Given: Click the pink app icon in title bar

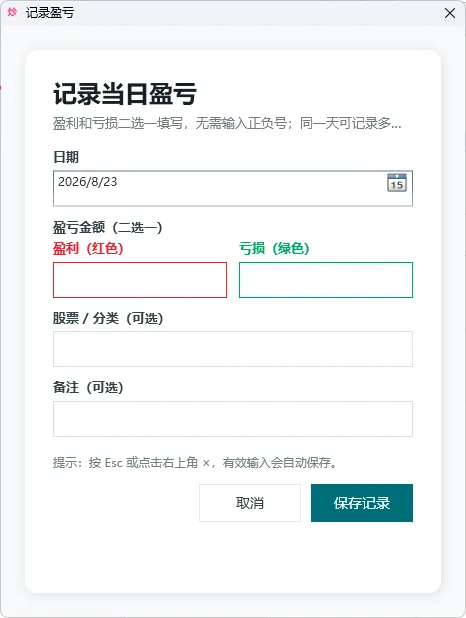Looking at the screenshot, I should click(12, 12).
